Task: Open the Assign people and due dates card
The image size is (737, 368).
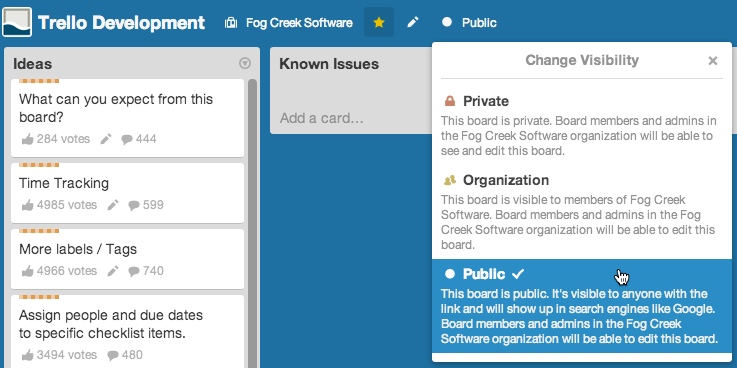Action: coord(127,331)
